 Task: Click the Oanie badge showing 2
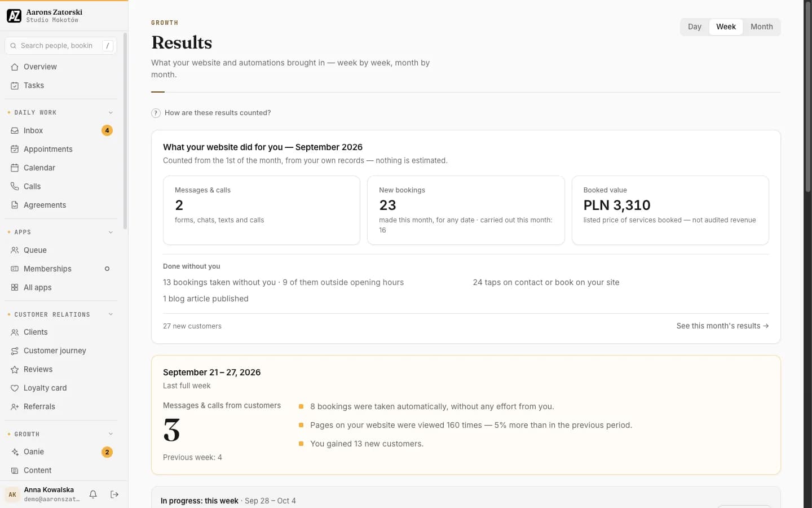click(107, 452)
